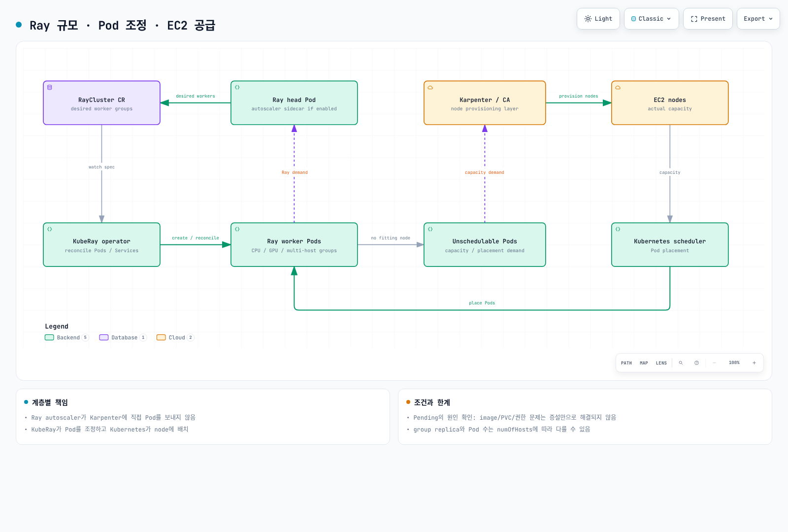This screenshot has width=788, height=532.
Task: Click the 'desired workers' edge label
Action: click(x=196, y=96)
